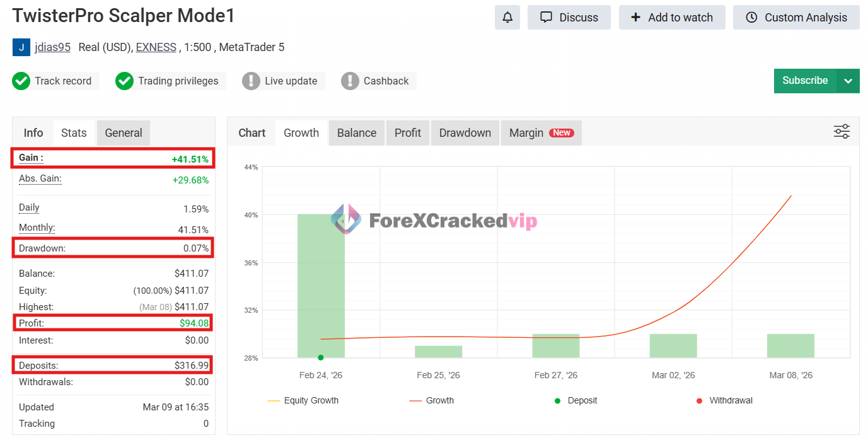Open the jdias95 profile link
The image size is (868, 440).
[52, 47]
